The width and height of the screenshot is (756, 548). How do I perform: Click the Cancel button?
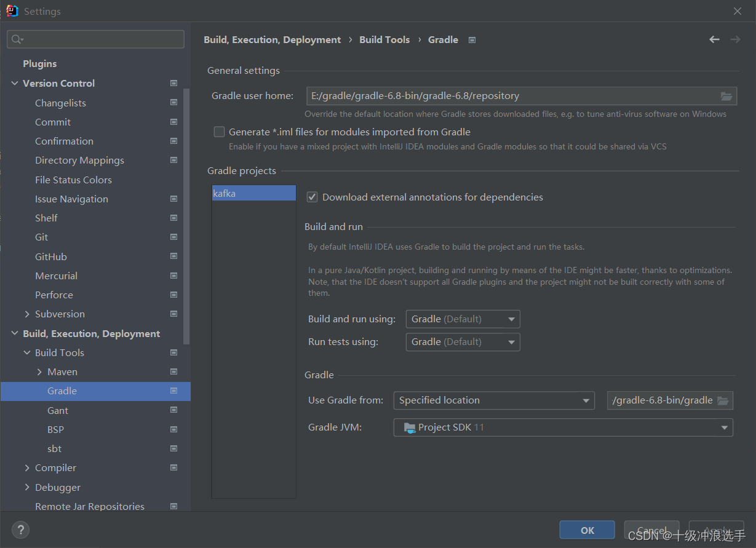pyautogui.click(x=651, y=530)
